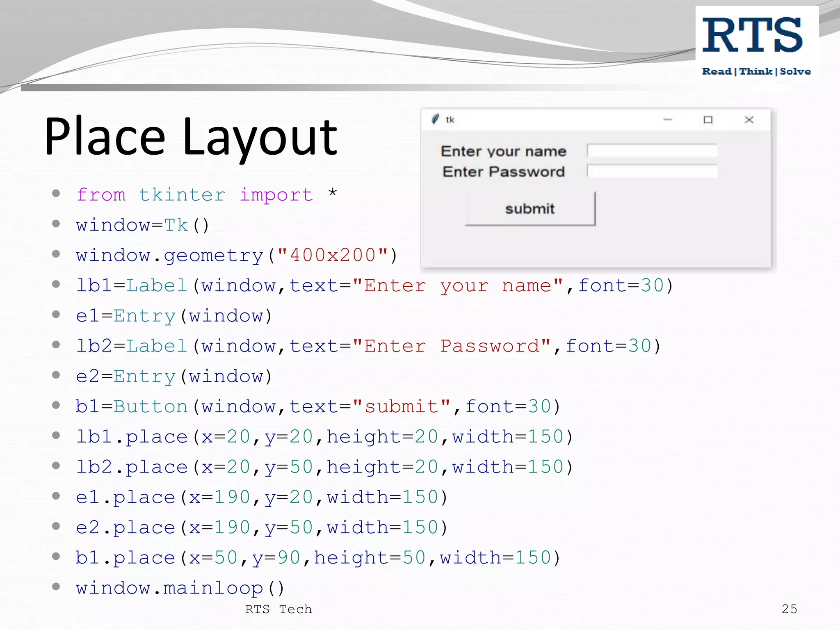The height and width of the screenshot is (630, 840).
Task: Click the password entry field
Action: coord(652,171)
